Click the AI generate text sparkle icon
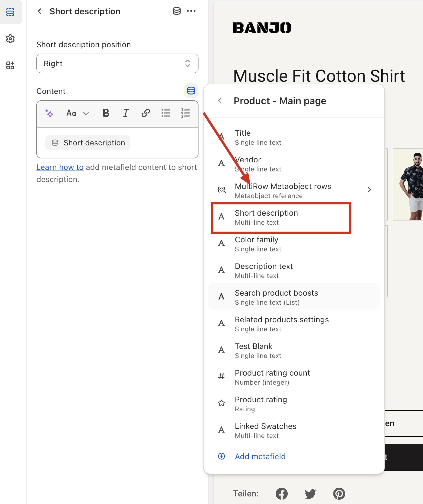The image size is (423, 504). click(49, 113)
